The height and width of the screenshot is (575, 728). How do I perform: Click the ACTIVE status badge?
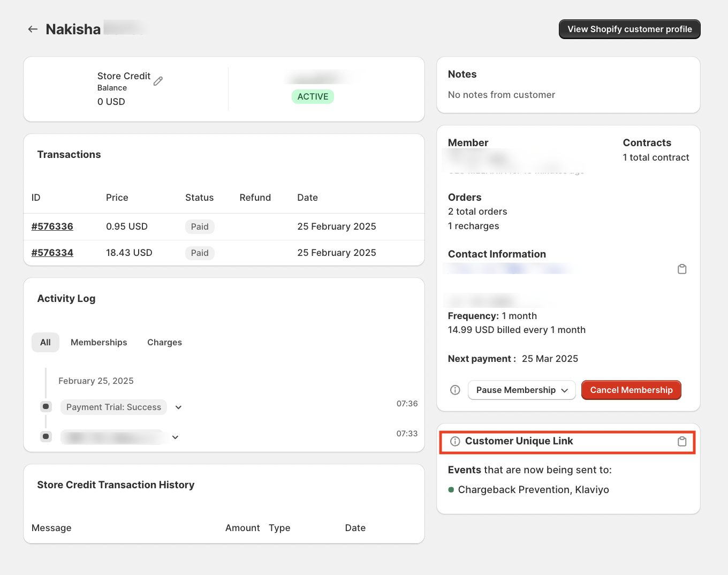[313, 96]
